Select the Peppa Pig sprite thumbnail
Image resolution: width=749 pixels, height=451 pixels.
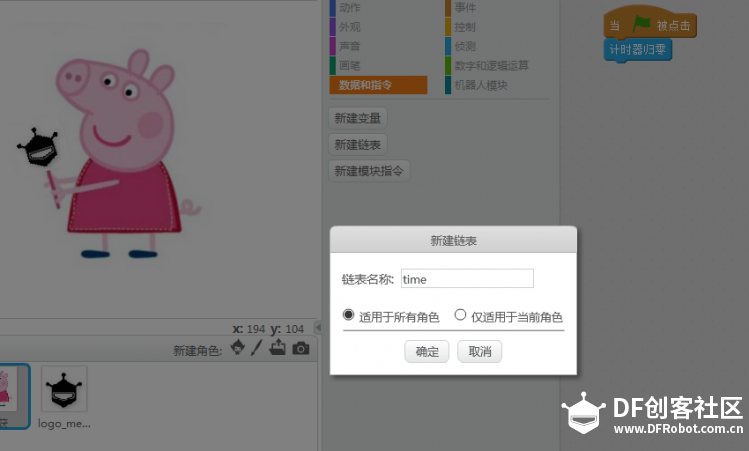(x=13, y=396)
